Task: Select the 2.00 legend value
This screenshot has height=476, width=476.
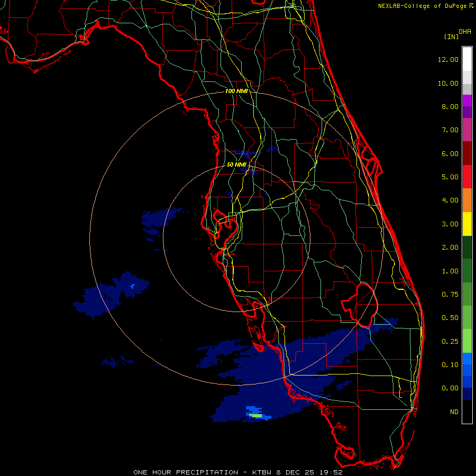Action: 450,248
